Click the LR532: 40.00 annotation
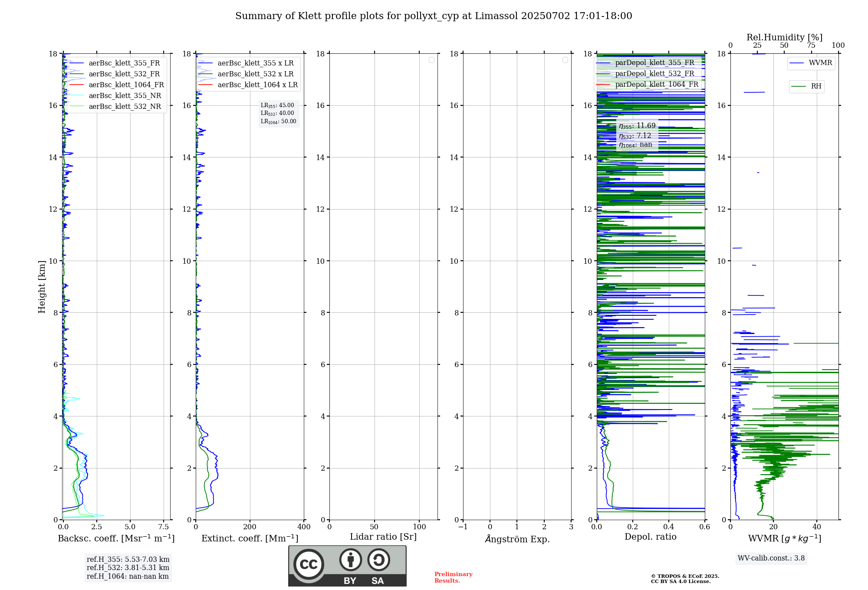868x590 pixels. point(277,113)
